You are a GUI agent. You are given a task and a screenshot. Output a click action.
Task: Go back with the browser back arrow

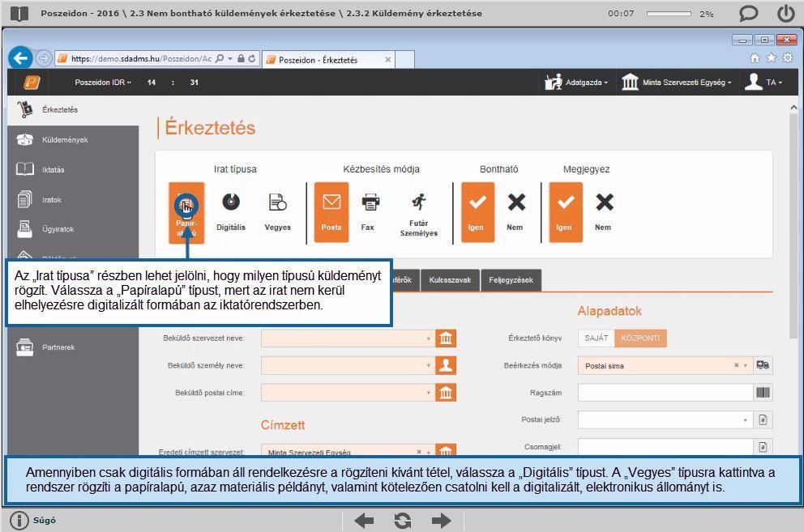click(x=20, y=58)
